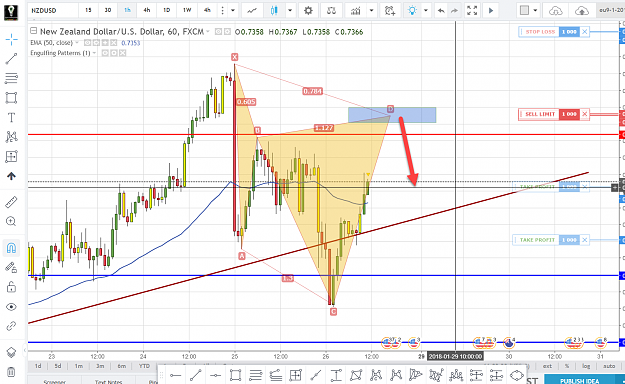Image resolution: width=625 pixels, height=384 pixels.
Task: Click PUBLISH IDEA button
Action: click(x=580, y=380)
